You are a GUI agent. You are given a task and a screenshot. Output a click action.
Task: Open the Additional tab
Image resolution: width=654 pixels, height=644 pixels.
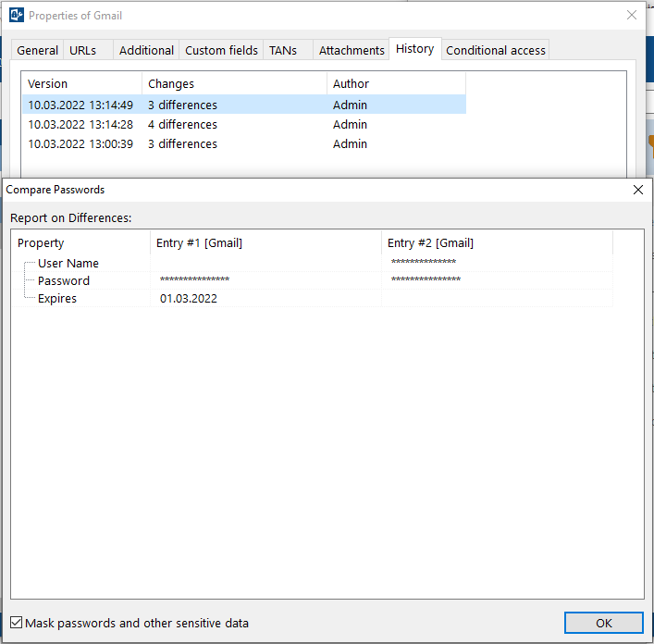146,50
